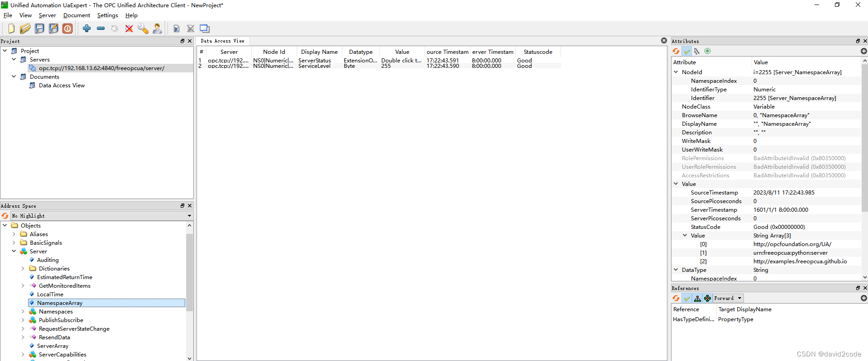Select the LocalTime node
This screenshot has height=361, width=868.
tap(50, 294)
